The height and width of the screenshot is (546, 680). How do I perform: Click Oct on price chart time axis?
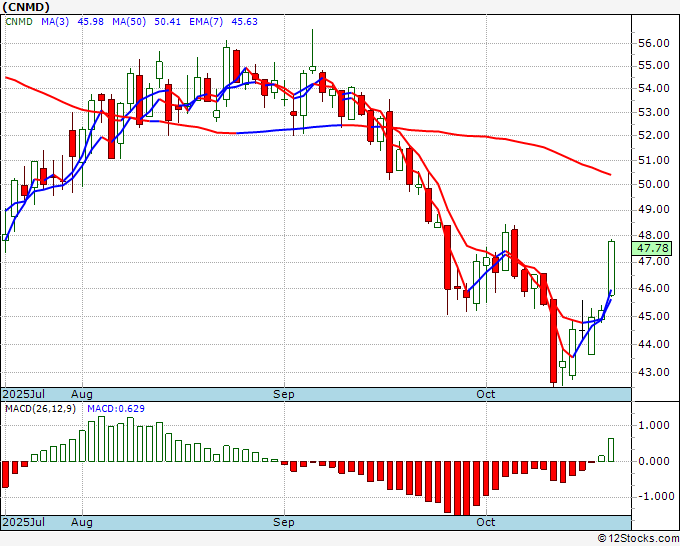coord(485,394)
